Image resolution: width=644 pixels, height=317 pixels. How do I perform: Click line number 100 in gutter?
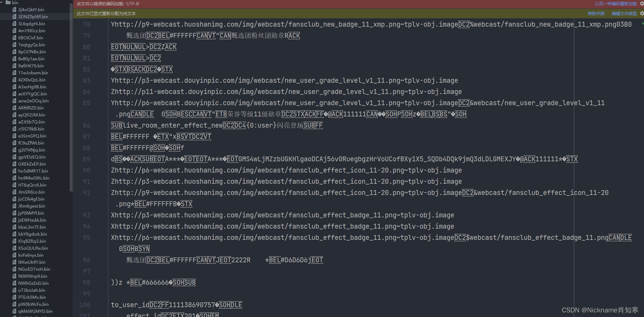85,305
